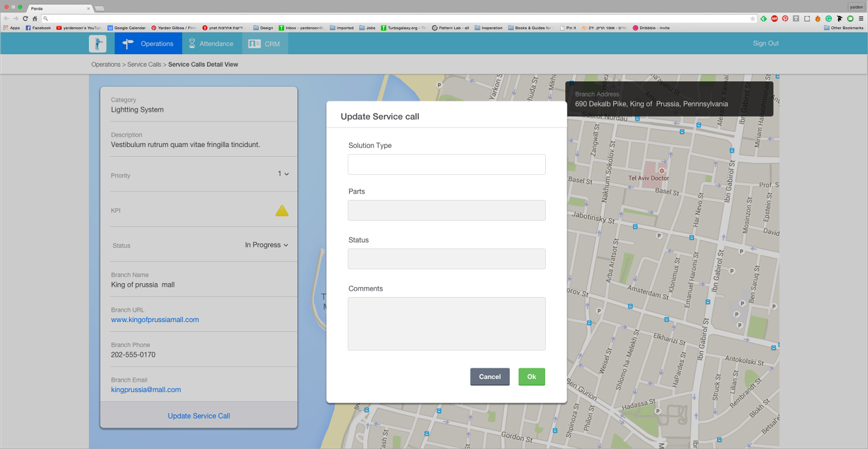Open the Grammarly extension icon

coord(829,19)
